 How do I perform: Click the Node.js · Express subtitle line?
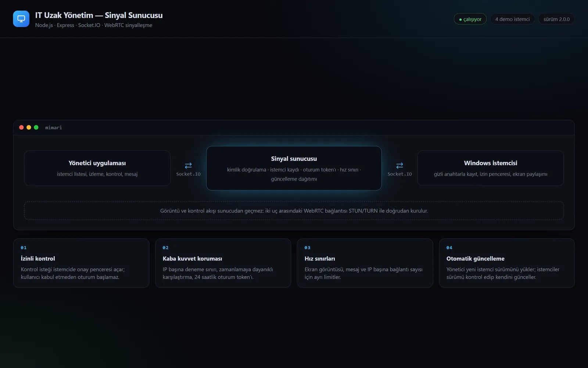click(x=94, y=25)
